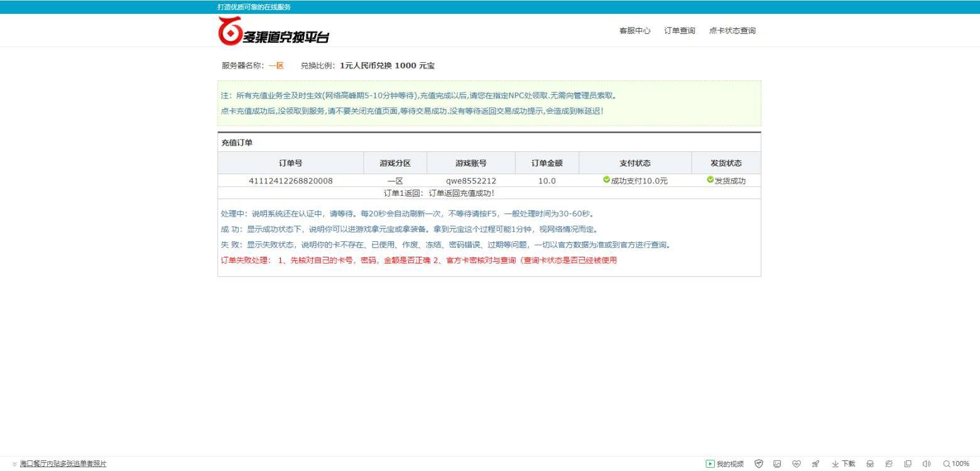Mute sound with the speaker icon
The width and height of the screenshot is (980, 471).
(926, 464)
